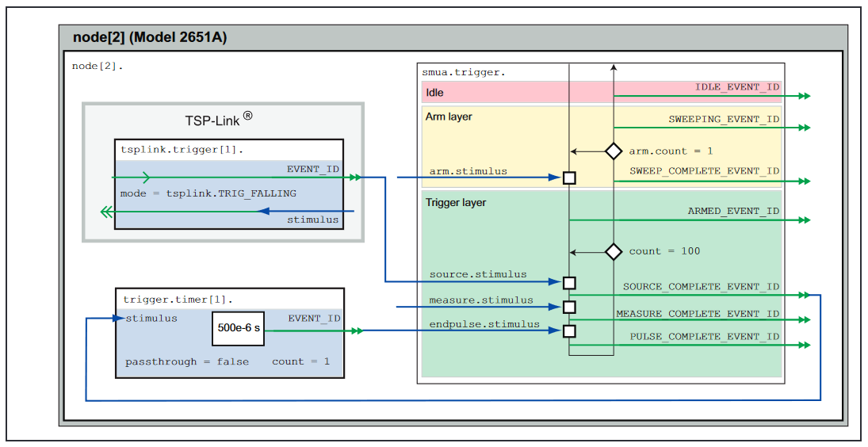Click the passthrough = false setting
868x447 pixels.
point(187,361)
